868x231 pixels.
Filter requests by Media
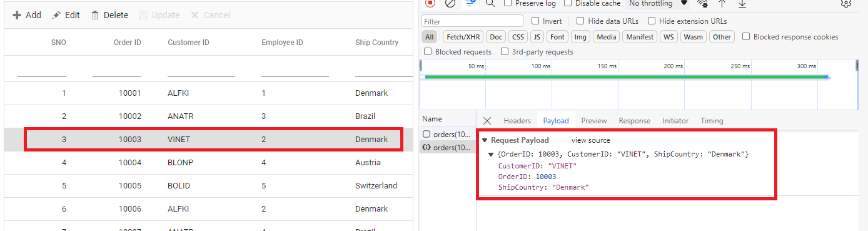coord(607,37)
